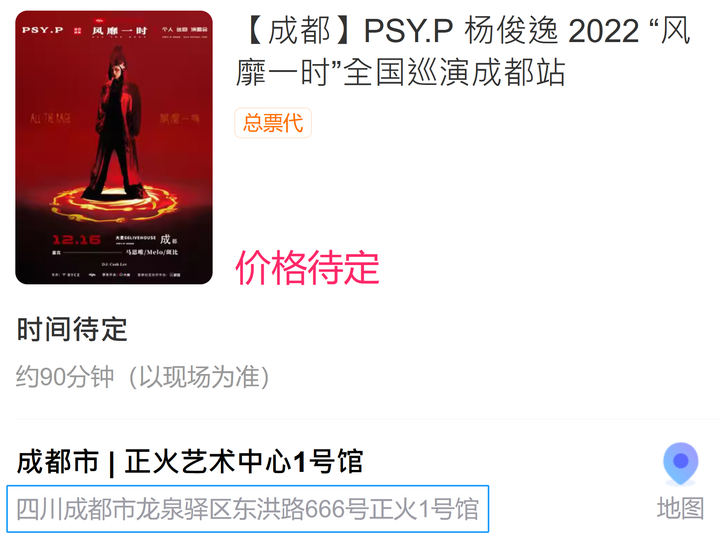Click the 12.16 date on the poster
The width and height of the screenshot is (720, 549).
(77, 240)
